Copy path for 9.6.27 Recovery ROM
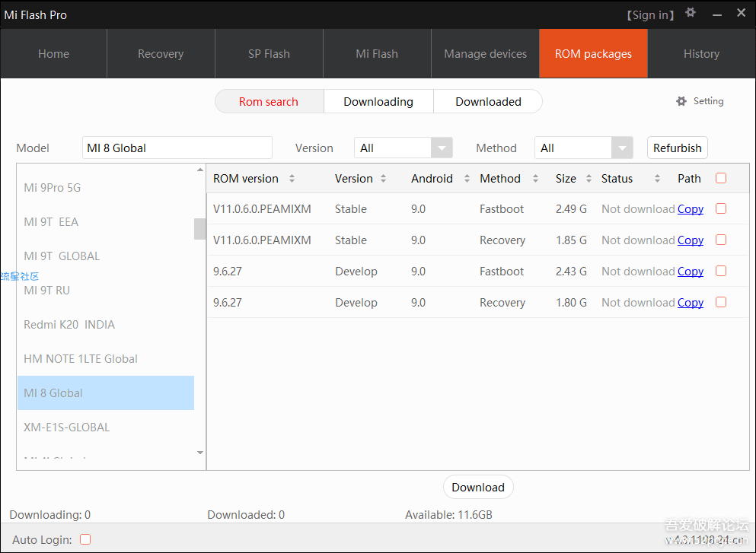The image size is (756, 553). coord(691,303)
